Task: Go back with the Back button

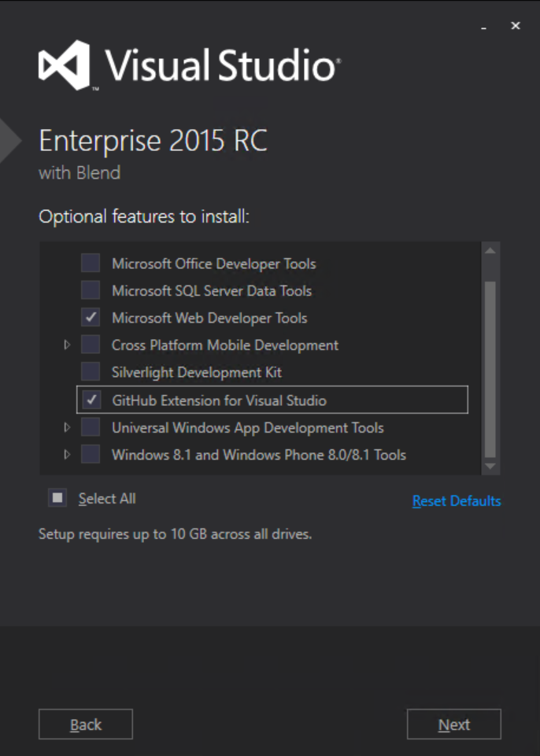Action: coord(86,725)
